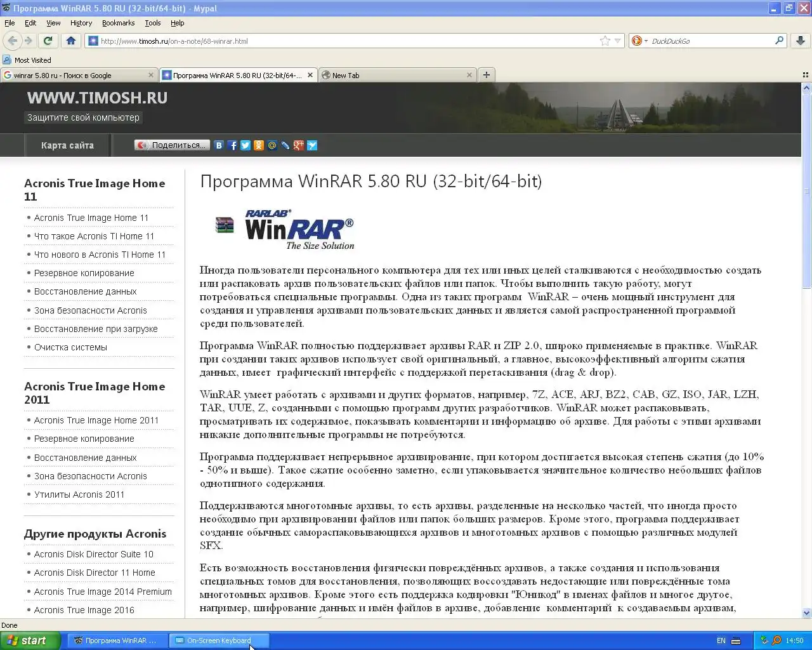Viewport: 812px width, 650px height.
Task: Open 'Acronis Disk Director Suite 10' link
Action: tap(94, 554)
